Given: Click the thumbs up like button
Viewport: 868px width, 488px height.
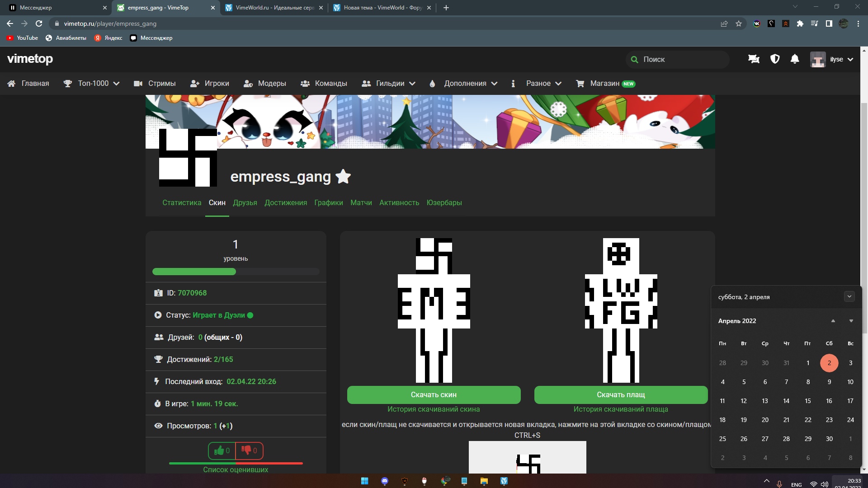Looking at the screenshot, I should click(222, 450).
